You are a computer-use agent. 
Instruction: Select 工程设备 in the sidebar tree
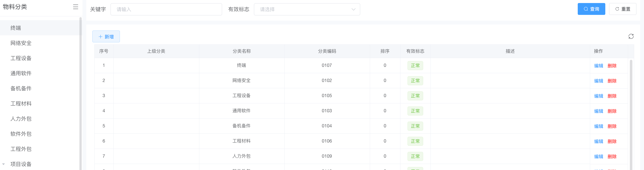point(21,58)
